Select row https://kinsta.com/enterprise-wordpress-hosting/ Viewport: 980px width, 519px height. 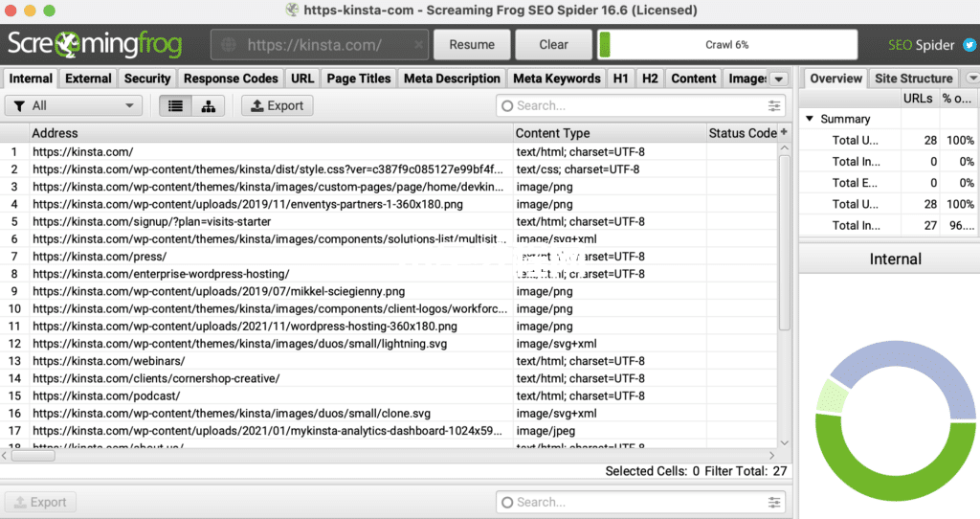point(389,274)
